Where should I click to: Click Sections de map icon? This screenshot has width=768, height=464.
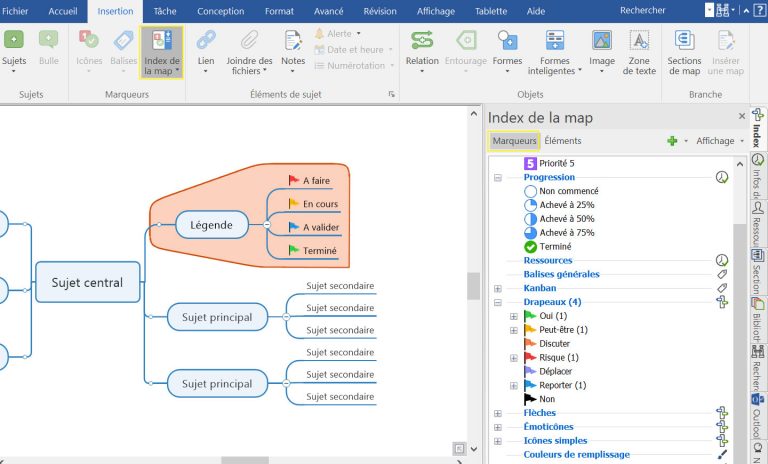tap(685, 41)
